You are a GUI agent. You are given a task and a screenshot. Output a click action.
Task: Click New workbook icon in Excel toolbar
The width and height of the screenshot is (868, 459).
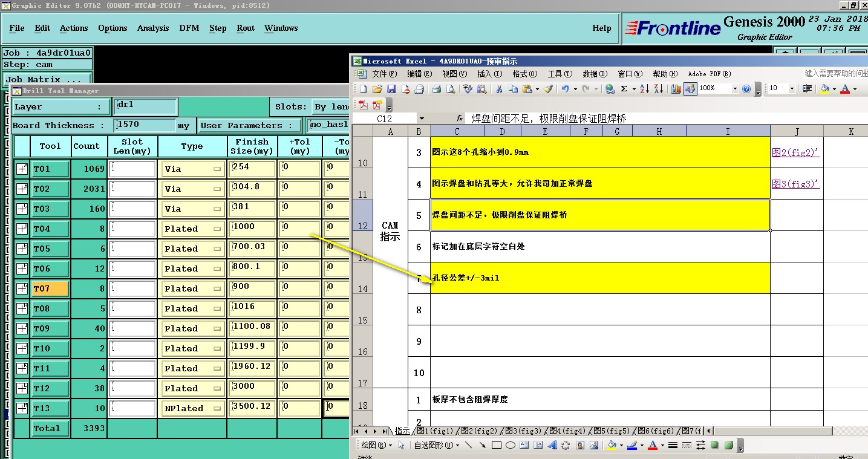pyautogui.click(x=363, y=88)
